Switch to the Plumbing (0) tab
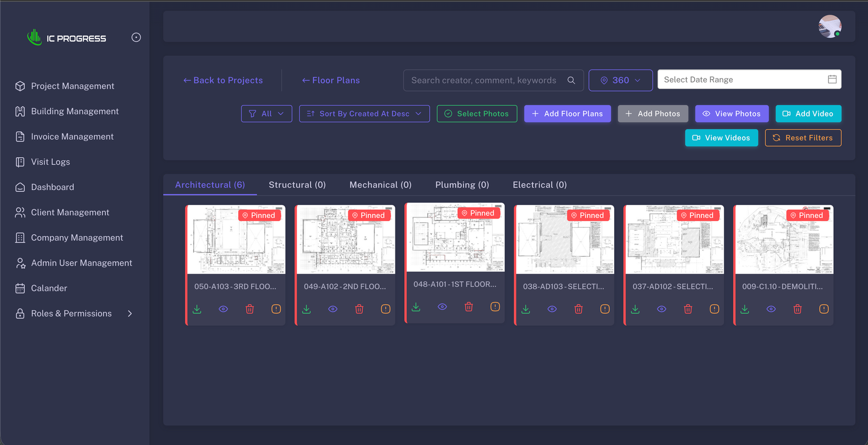 (x=462, y=185)
